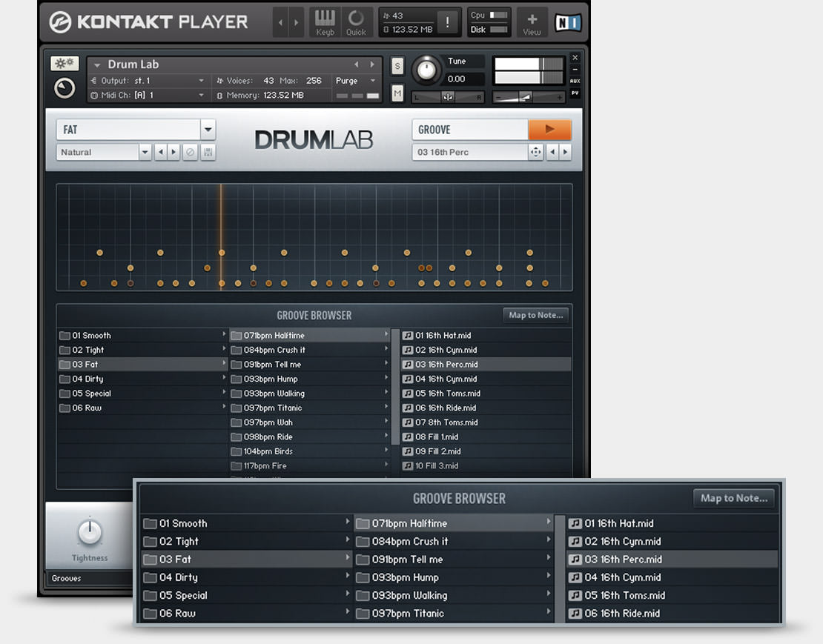Viewport: 823px width, 644px height.
Task: Expand arrow of 097bpm Wah folder
Action: coord(386,421)
